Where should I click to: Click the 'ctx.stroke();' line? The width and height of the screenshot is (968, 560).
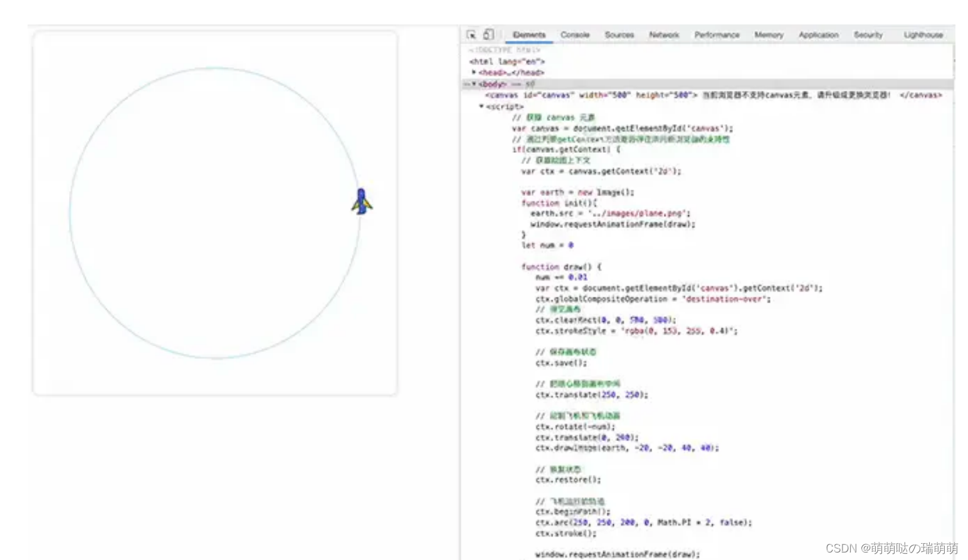coord(566,534)
